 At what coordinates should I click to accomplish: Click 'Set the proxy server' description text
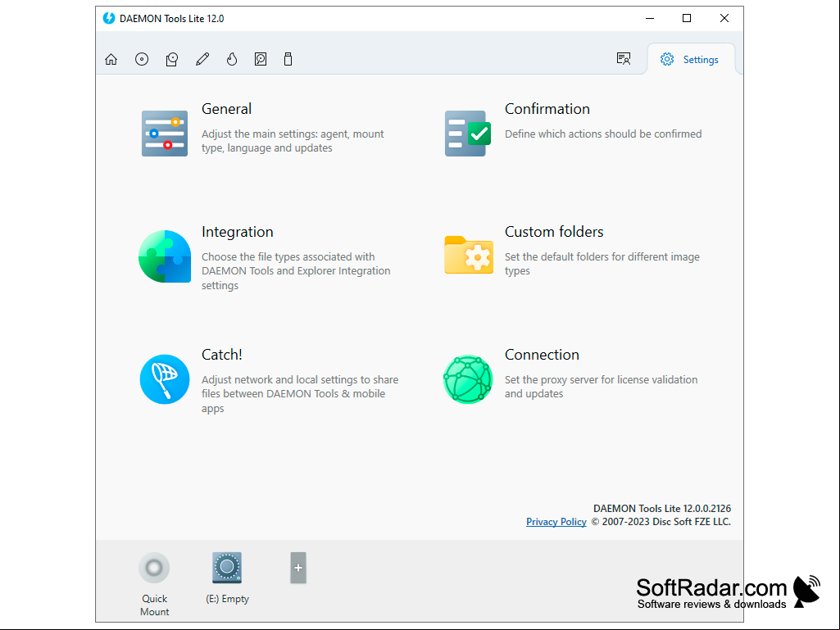click(x=601, y=387)
